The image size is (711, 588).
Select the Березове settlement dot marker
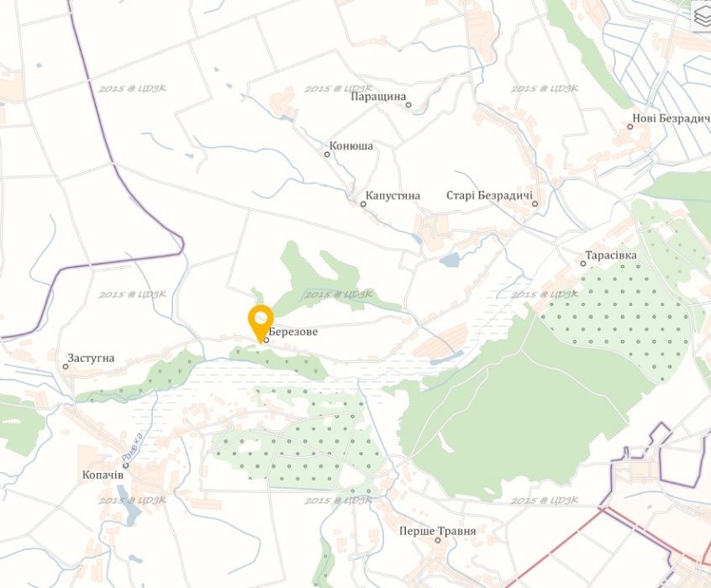(x=266, y=340)
